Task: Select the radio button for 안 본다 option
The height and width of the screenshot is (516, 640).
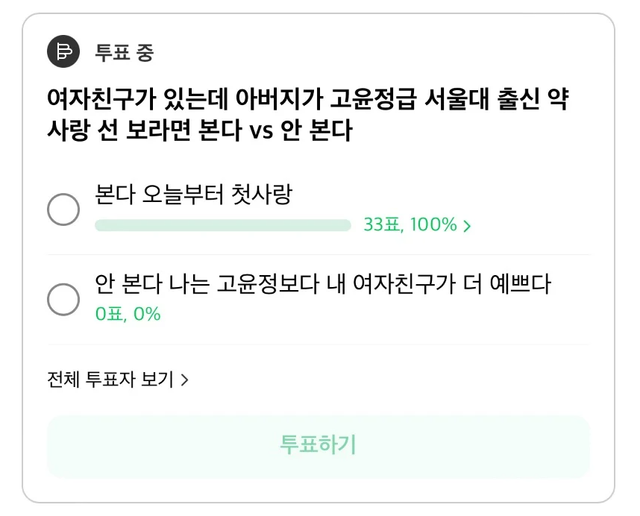Action: [64, 298]
